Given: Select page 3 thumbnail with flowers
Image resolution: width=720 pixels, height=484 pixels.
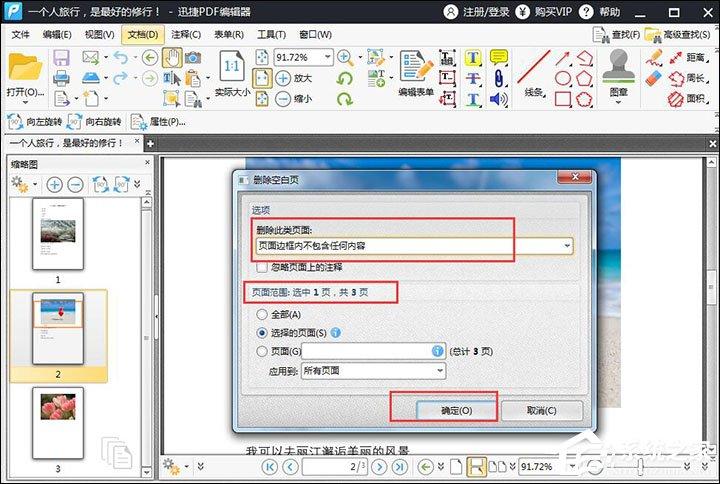Looking at the screenshot, I should [x=58, y=422].
